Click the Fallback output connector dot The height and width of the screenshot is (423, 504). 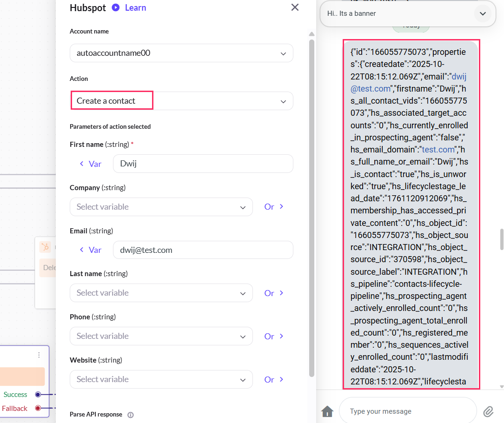click(38, 409)
